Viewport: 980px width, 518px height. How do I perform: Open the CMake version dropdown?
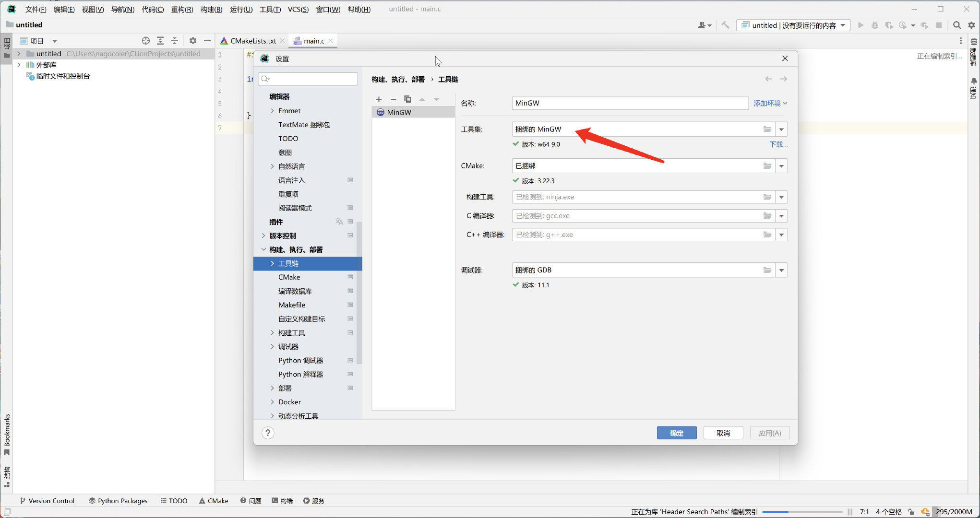point(781,166)
